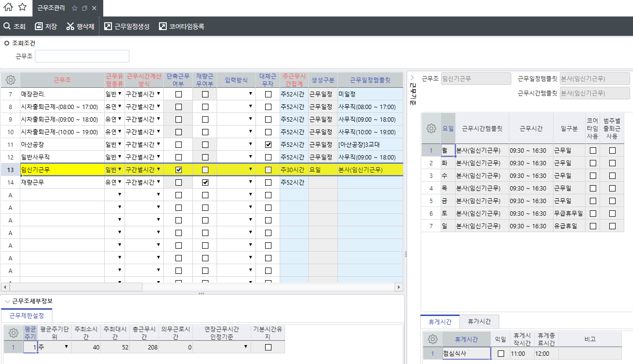The width and height of the screenshot is (633, 364).
Task: Click the gear icon in 휴게시간 grid header
Action: [432, 339]
